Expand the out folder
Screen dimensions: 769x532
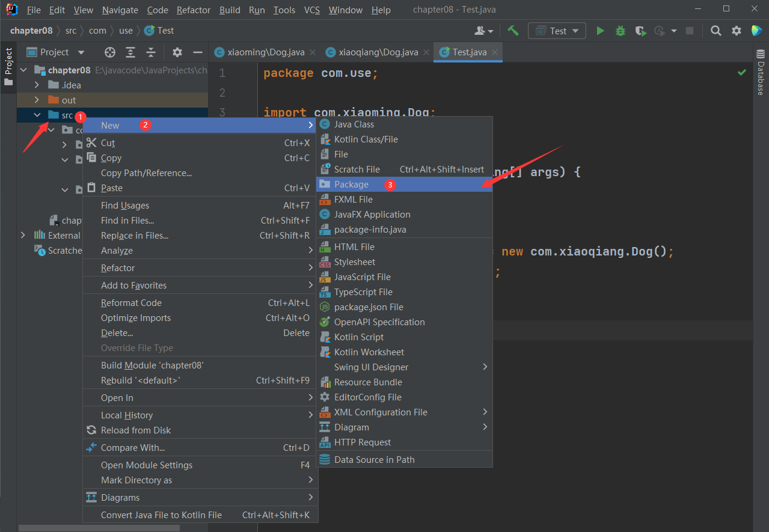tap(37, 100)
